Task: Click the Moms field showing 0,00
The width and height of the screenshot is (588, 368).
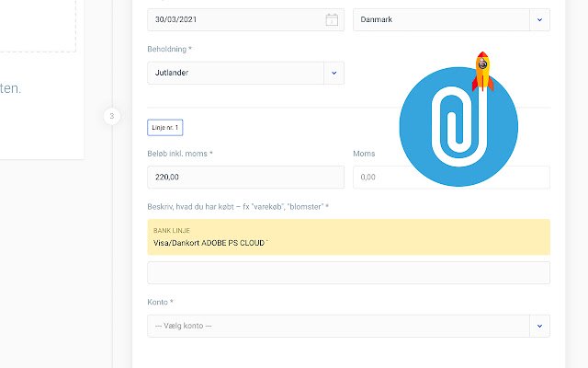Action: coord(451,178)
